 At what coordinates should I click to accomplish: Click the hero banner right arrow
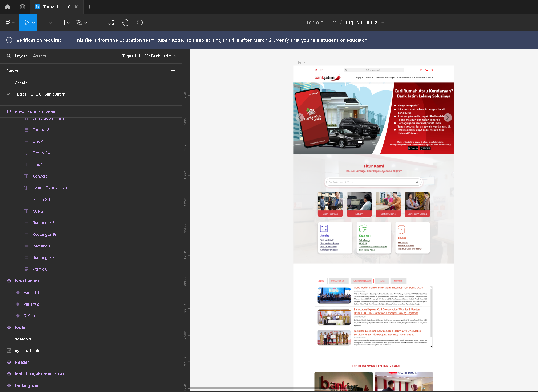(448, 117)
